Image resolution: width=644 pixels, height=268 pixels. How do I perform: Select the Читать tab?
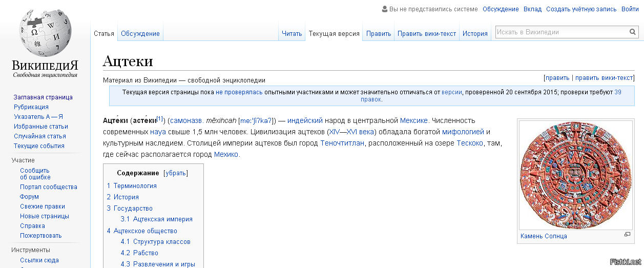292,34
